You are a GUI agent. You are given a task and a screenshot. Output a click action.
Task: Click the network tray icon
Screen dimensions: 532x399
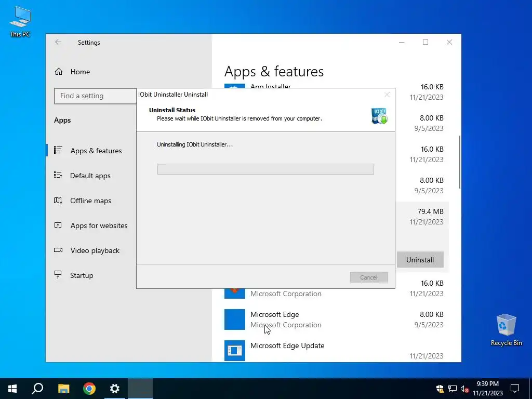(x=453, y=389)
